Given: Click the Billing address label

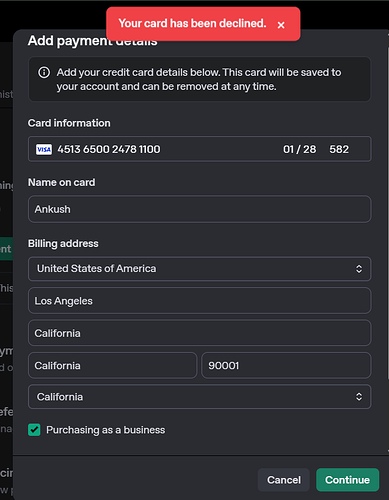Looking at the screenshot, I should pos(63,244).
